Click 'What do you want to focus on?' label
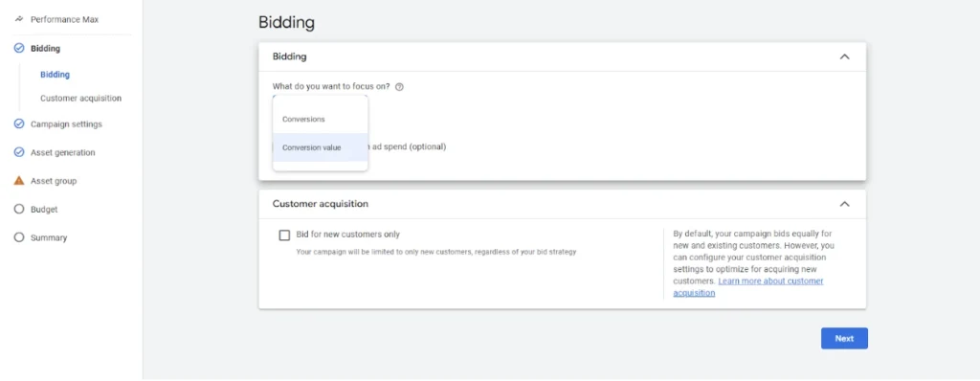The width and height of the screenshot is (980, 381). pos(331,87)
